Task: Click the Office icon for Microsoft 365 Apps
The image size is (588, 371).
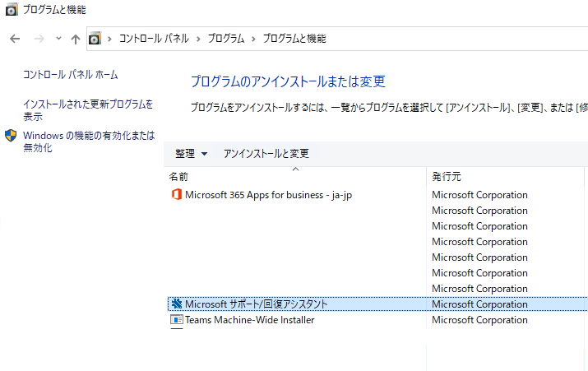Action: click(x=177, y=195)
